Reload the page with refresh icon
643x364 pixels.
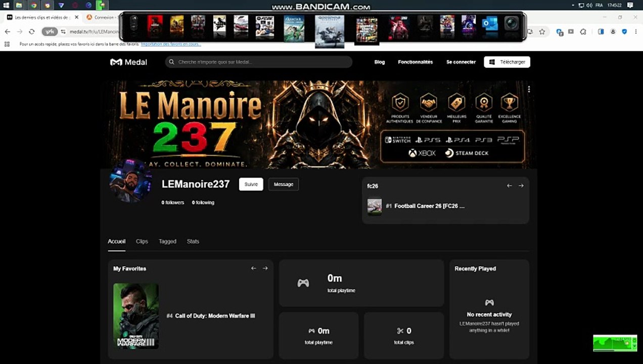pos(31,31)
